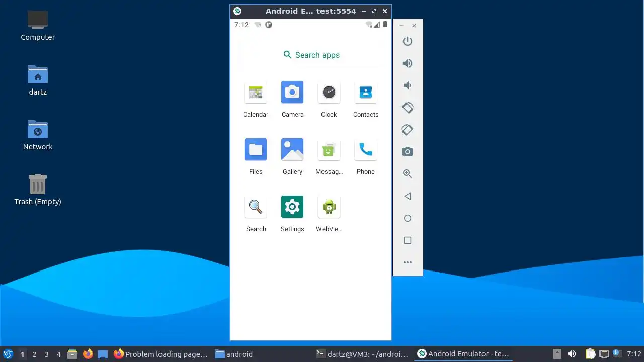Open the taskbar start menu icon
The width and height of the screenshot is (644, 362).
click(8, 354)
